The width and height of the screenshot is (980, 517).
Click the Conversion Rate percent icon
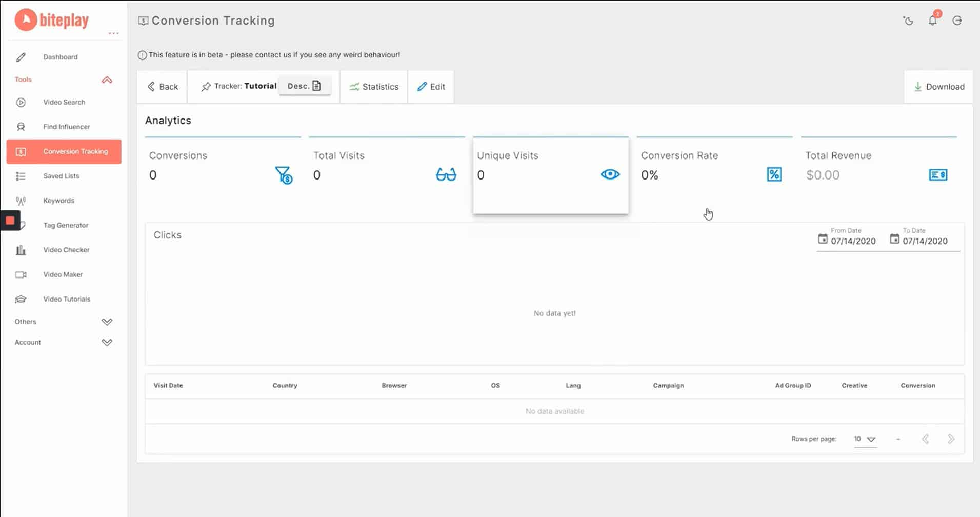tap(774, 174)
